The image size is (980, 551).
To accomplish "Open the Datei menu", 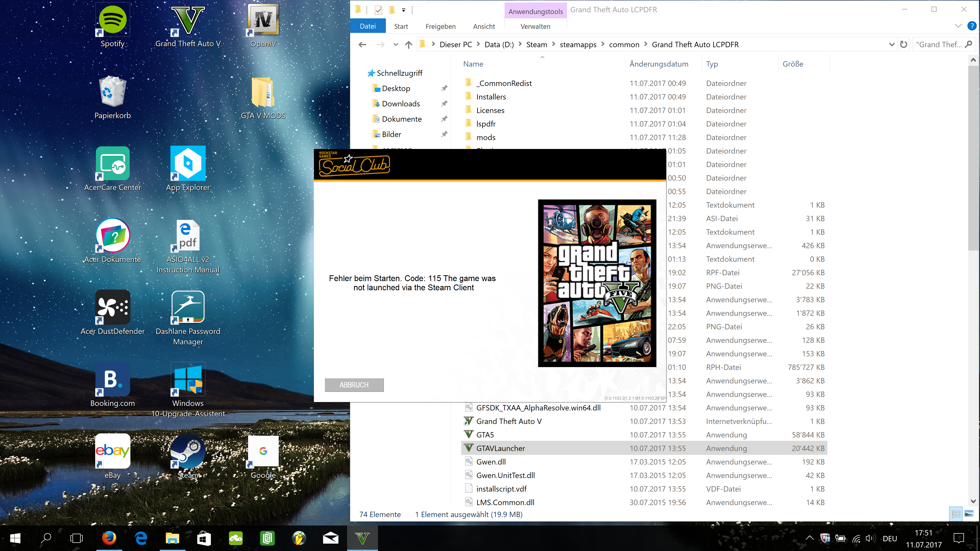I will point(367,26).
